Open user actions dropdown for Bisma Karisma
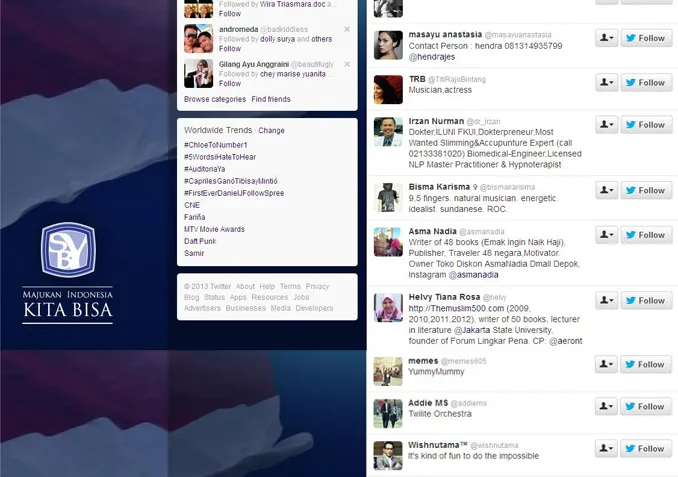The height and width of the screenshot is (477, 678). (607, 190)
